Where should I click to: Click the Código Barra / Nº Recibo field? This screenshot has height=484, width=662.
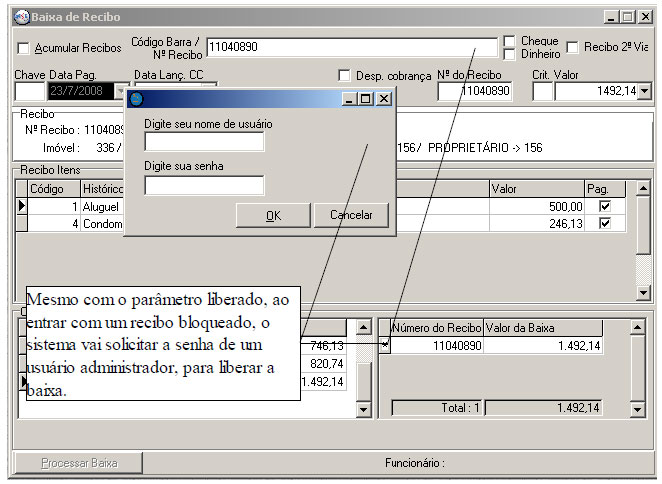pos(350,47)
